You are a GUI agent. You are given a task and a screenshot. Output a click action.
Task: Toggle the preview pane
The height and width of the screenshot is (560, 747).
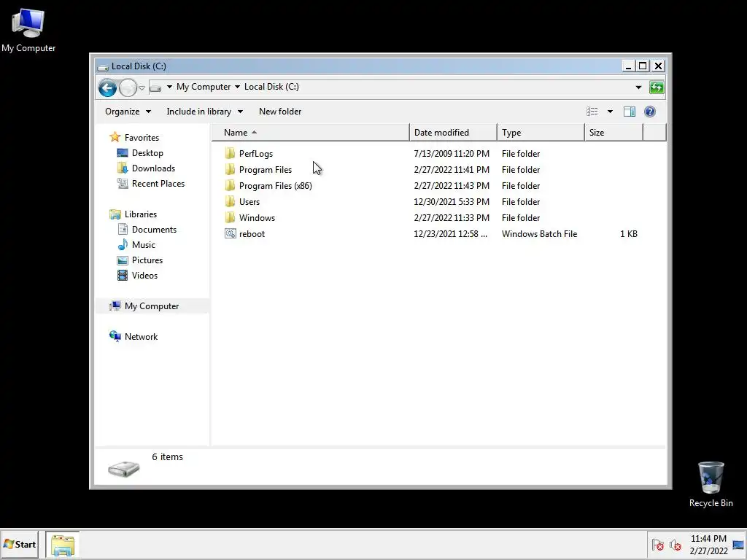tap(630, 112)
